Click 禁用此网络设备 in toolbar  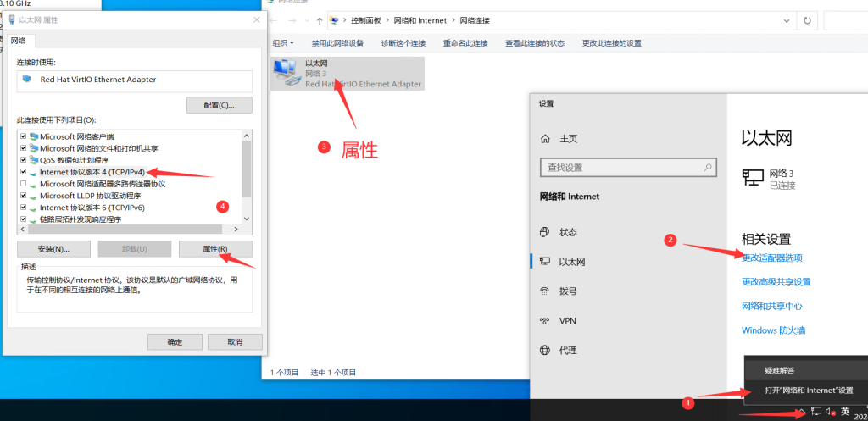click(337, 43)
